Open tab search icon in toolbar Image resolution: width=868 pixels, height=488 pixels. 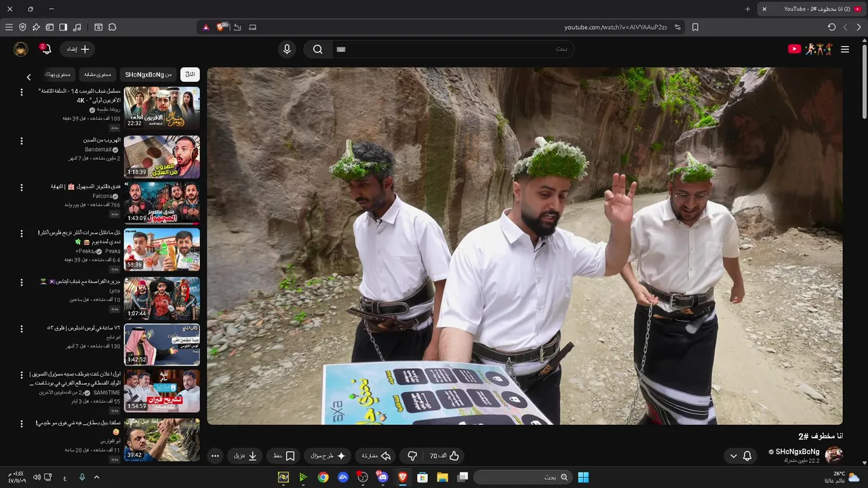coord(98,27)
